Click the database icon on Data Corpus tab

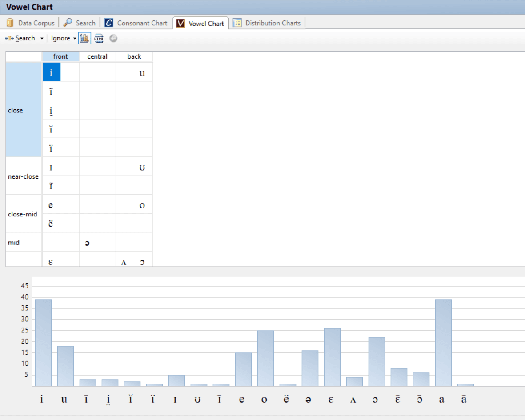[x=9, y=23]
